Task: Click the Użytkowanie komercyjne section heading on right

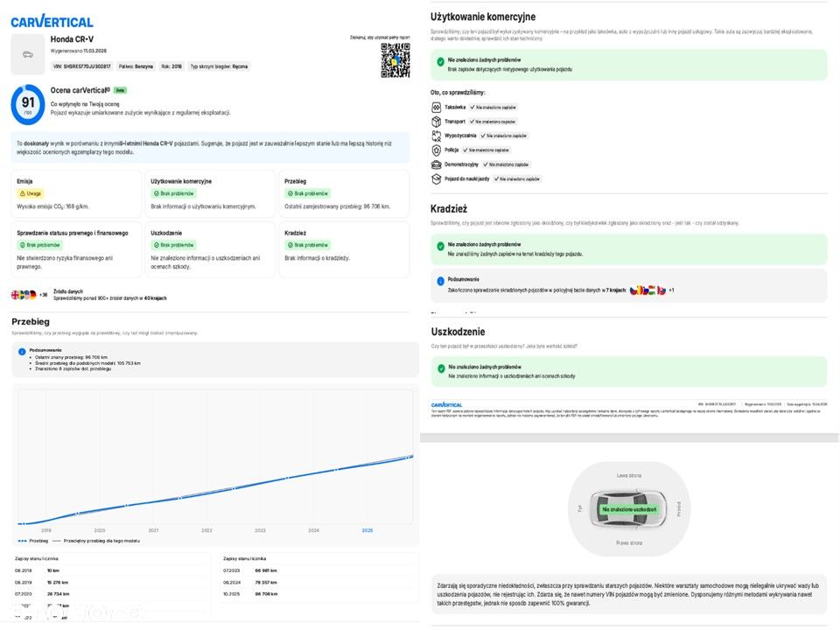Action: point(483,17)
